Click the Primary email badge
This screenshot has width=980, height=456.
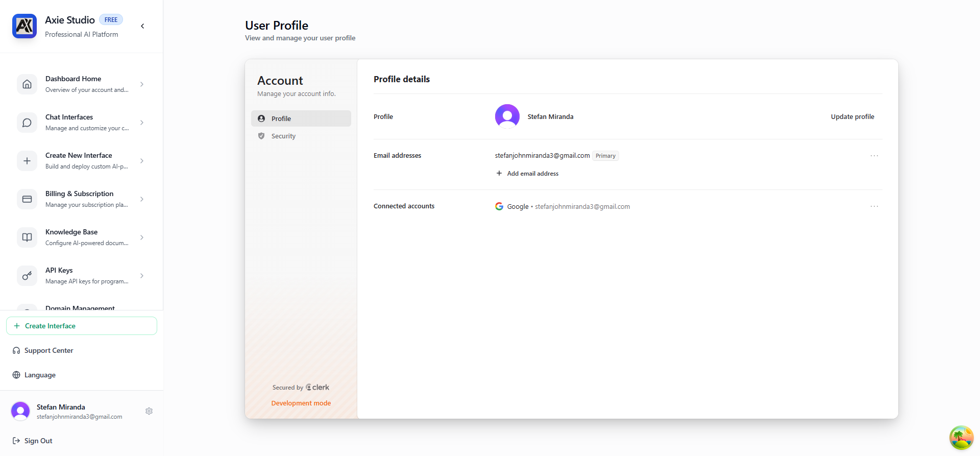605,156
